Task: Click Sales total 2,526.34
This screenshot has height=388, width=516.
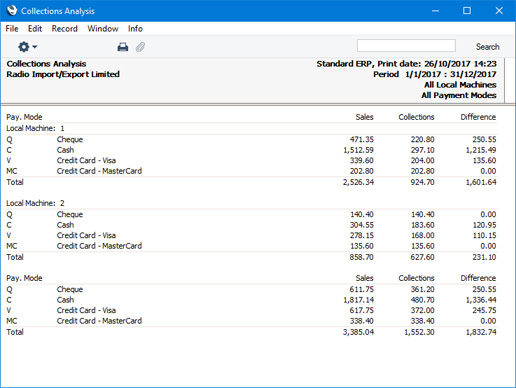Action: coord(358,182)
